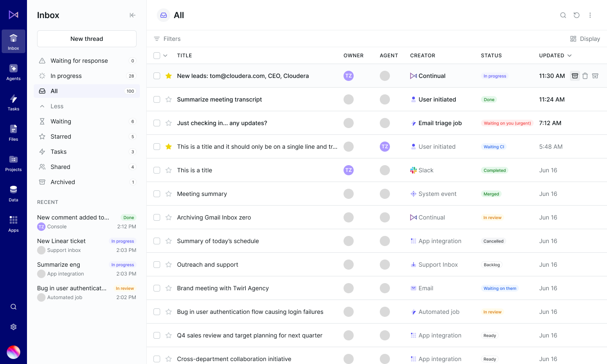Open recent item Summarize eng
Image resolution: width=607 pixels, height=364 pixels.
click(87, 269)
